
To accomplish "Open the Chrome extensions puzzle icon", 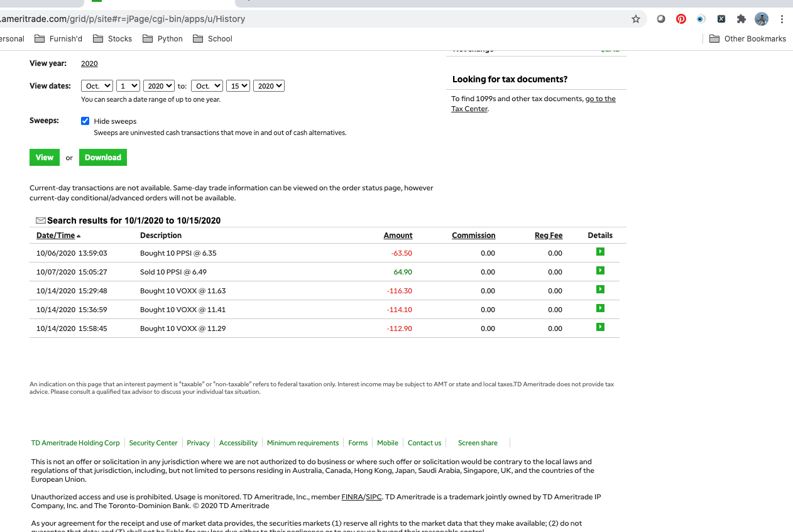I will tap(741, 19).
